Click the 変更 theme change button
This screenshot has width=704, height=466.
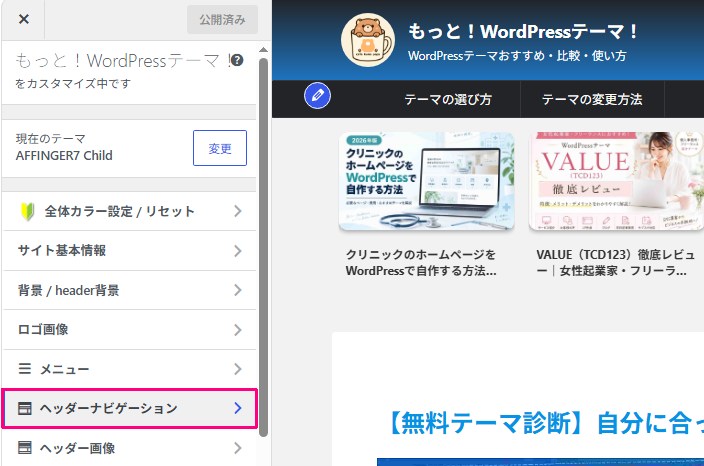pos(220,148)
